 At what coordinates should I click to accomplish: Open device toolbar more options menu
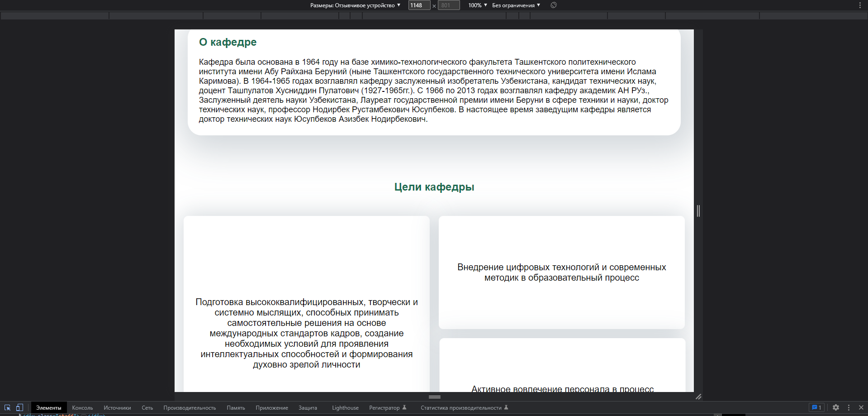[x=860, y=5]
